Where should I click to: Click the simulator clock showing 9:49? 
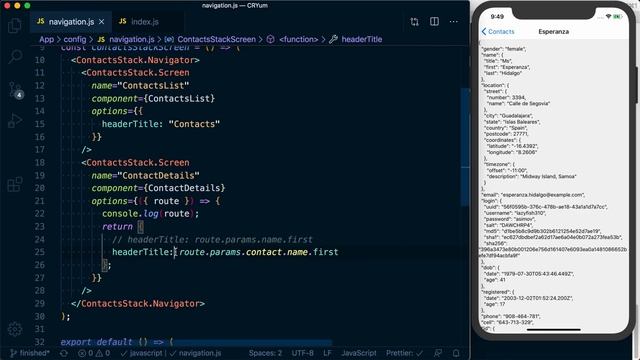pos(497,16)
